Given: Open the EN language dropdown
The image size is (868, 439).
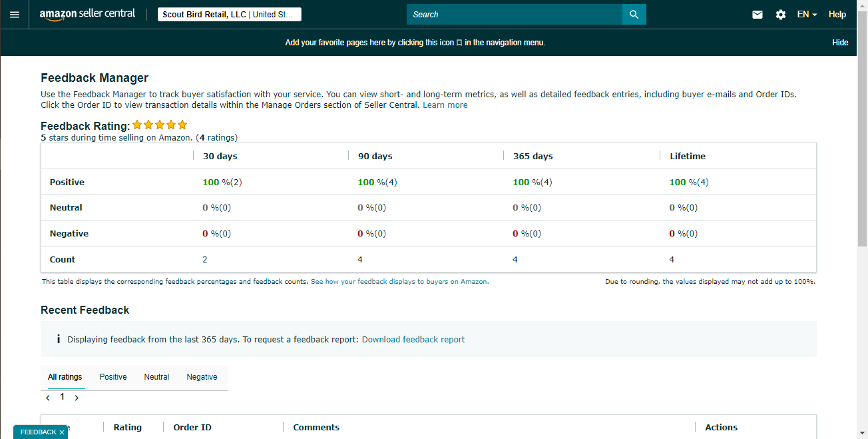Looking at the screenshot, I should pyautogui.click(x=807, y=14).
